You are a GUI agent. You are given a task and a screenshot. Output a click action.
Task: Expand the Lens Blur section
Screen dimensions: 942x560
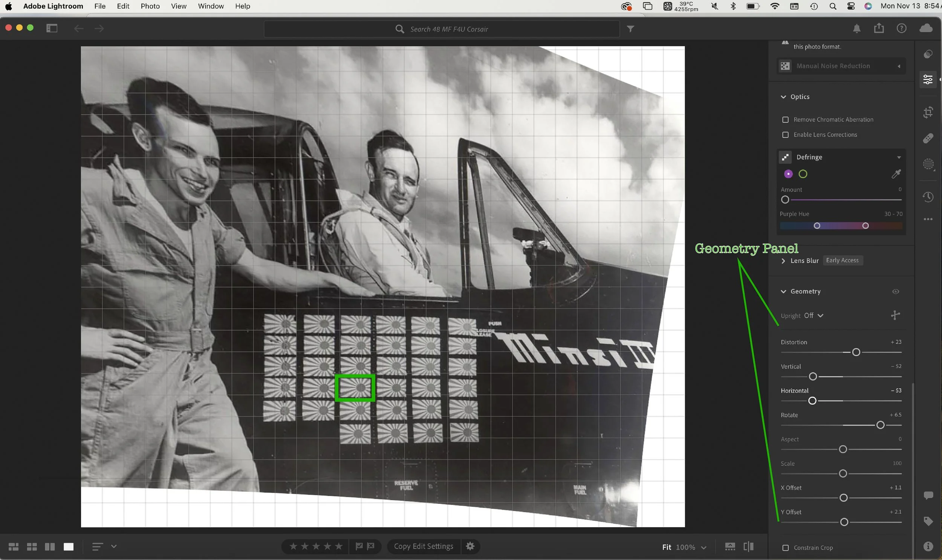tap(783, 261)
